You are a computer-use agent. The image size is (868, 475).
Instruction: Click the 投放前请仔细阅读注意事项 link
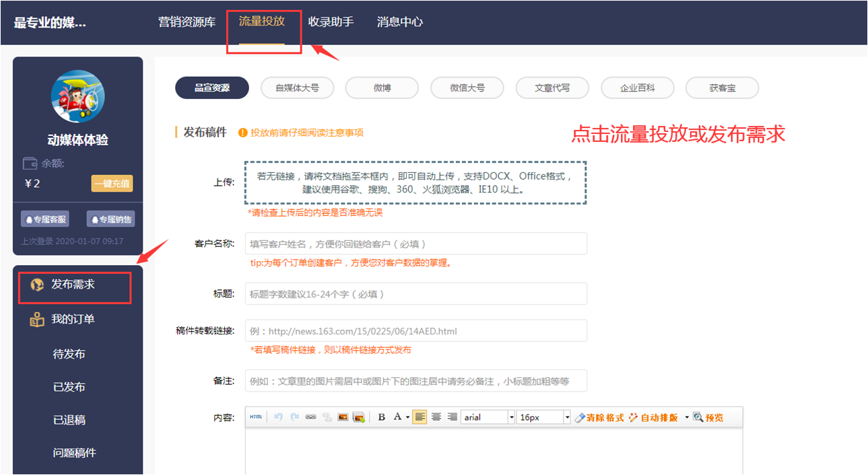point(307,133)
